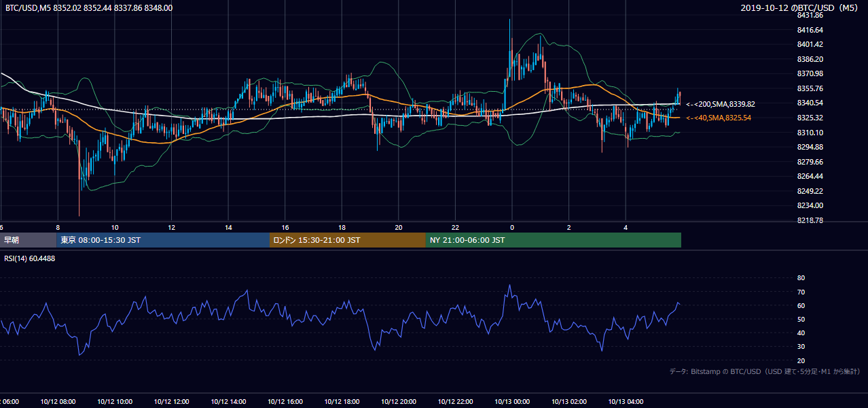Image resolution: width=868 pixels, height=408 pixels.
Task: Click RSI axis level 60
Action: (x=801, y=305)
